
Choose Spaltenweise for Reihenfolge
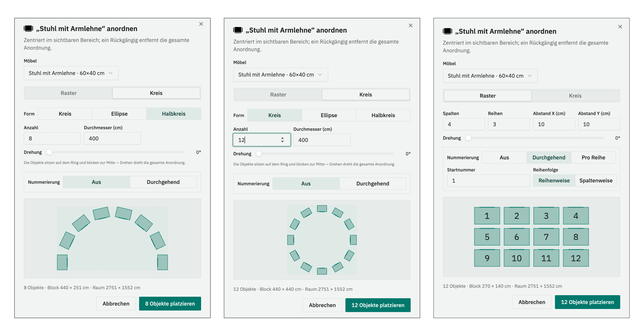(596, 180)
